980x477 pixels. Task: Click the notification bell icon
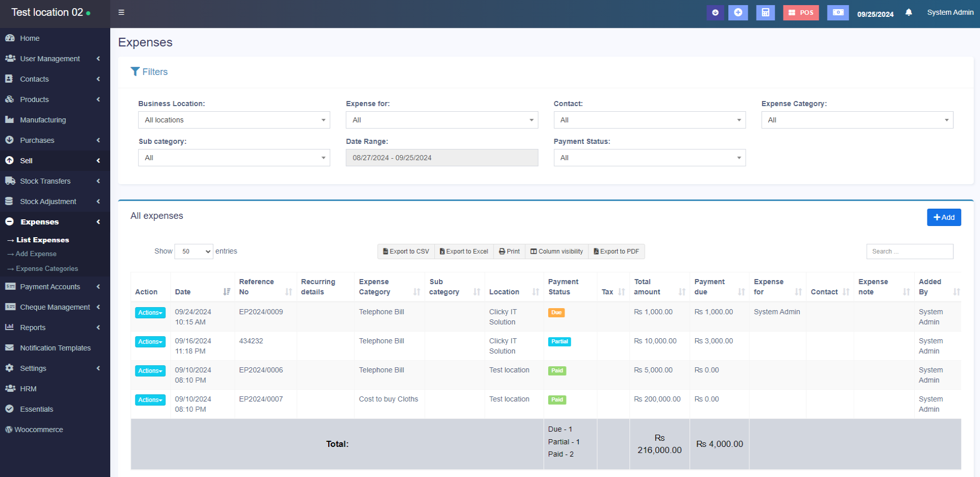click(909, 12)
